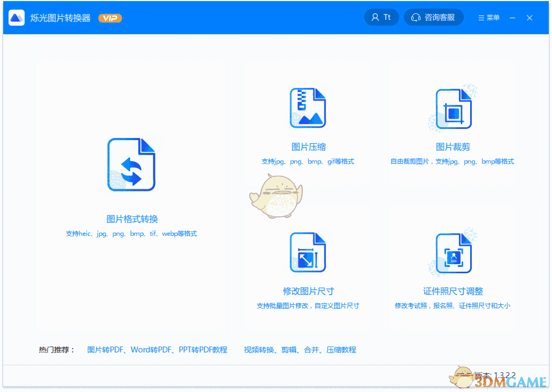Launch the 修改图片尺寸 (resize image) feature
Image resolution: width=552 pixels, height=392 pixels.
[x=309, y=252]
